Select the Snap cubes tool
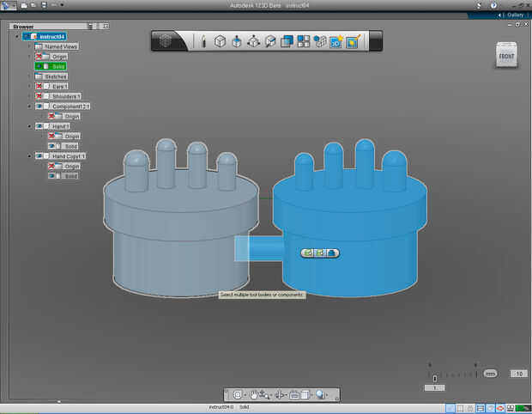The height and width of the screenshot is (414, 532). point(319,41)
